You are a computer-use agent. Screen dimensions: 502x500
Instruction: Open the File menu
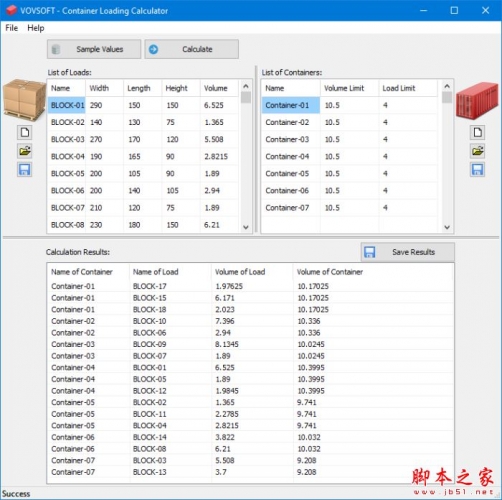pyautogui.click(x=12, y=28)
